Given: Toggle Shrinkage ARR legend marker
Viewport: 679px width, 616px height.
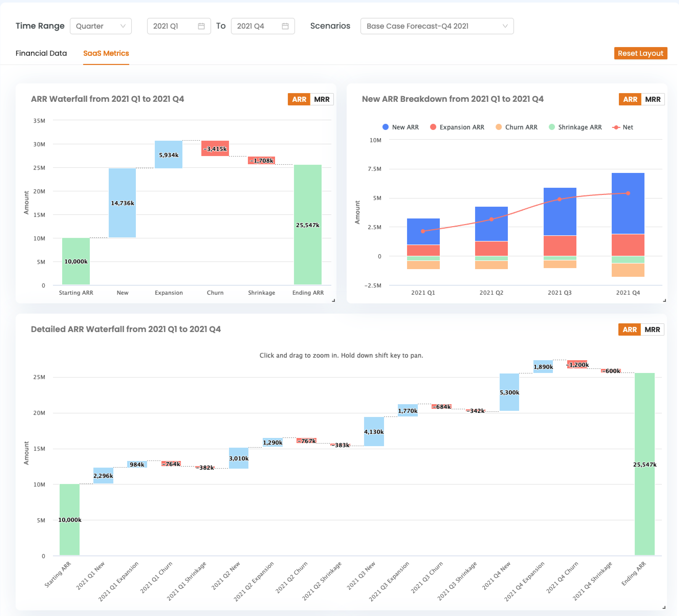Looking at the screenshot, I should point(552,127).
